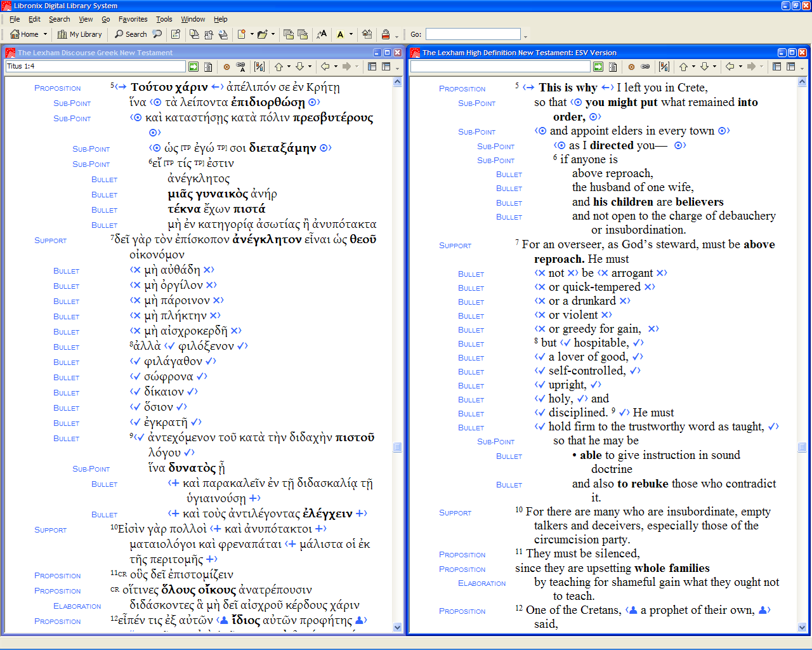Screen dimensions: 812x650
Task: Click 'Elaboration' label in the Greek panel
Action: coord(77,606)
